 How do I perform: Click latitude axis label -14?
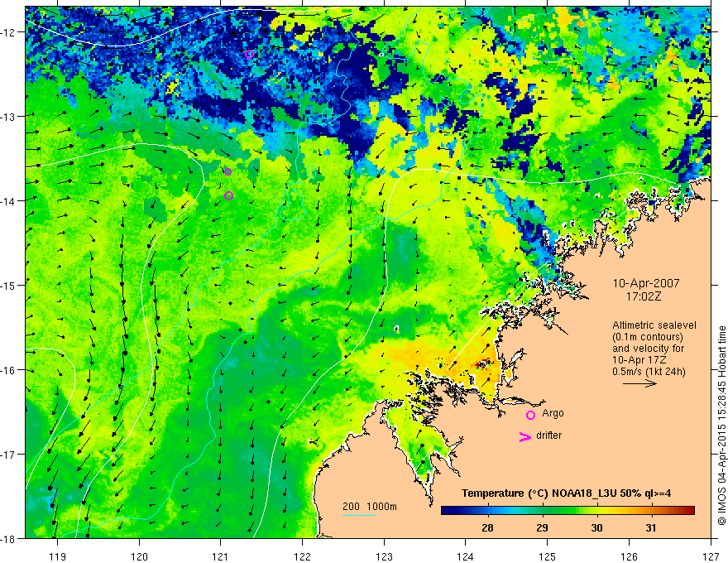[x=9, y=200]
